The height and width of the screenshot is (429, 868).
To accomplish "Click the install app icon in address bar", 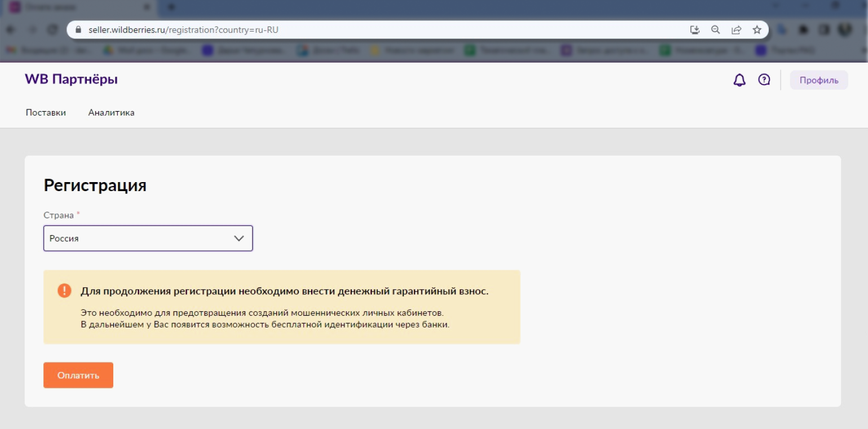I will point(695,30).
